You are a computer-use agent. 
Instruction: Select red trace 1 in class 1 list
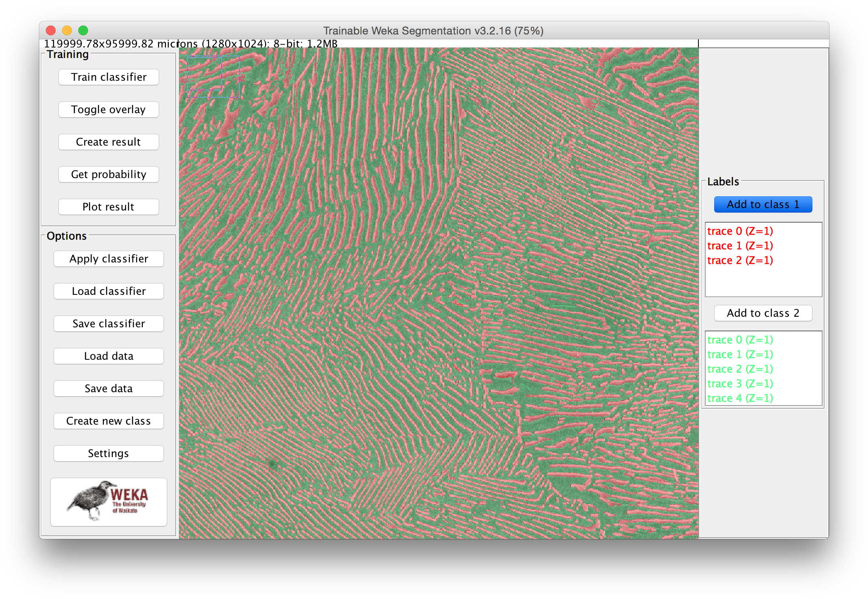tap(740, 246)
